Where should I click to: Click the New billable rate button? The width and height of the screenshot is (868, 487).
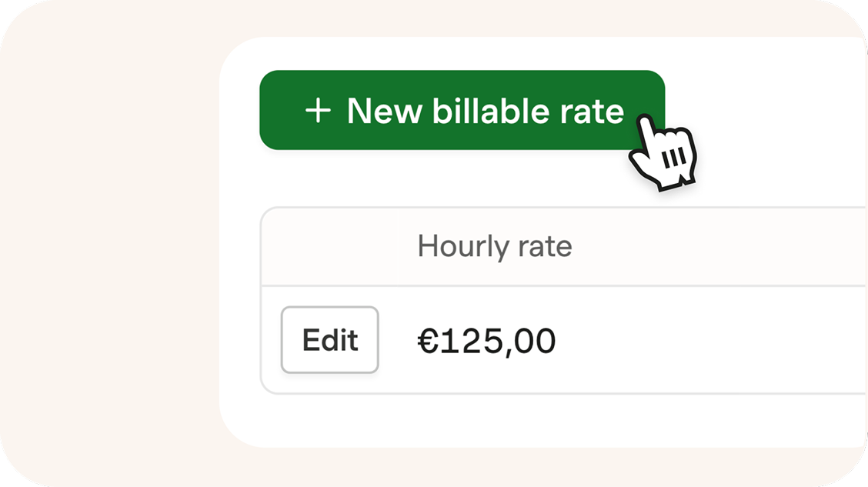462,110
